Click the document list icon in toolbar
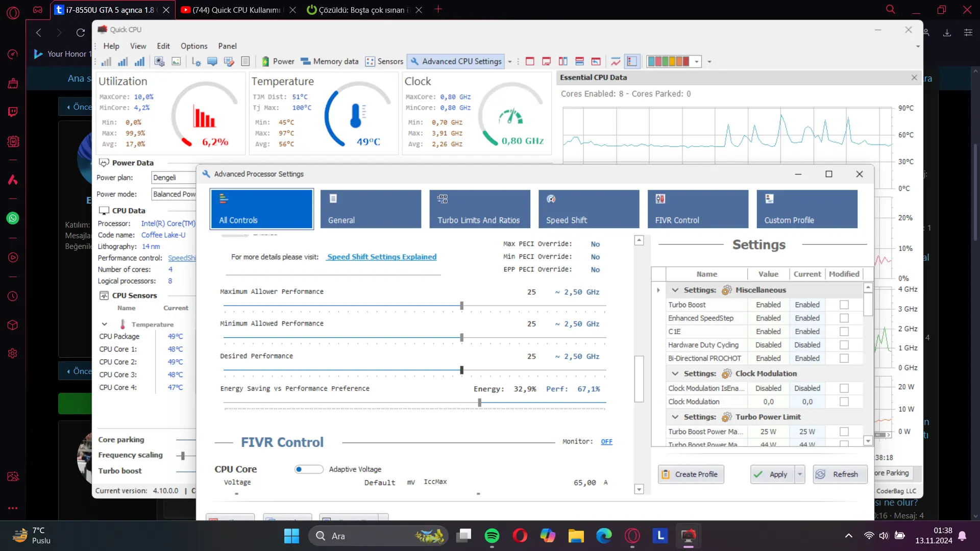Screen dimensions: 980x551 pos(246,62)
